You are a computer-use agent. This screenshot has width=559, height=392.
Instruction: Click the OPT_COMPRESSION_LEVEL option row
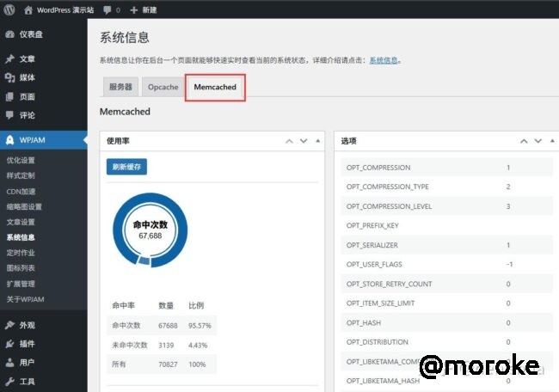447,206
